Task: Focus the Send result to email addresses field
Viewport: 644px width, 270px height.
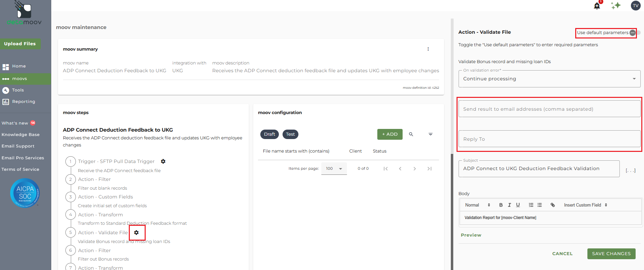Action: click(549, 109)
